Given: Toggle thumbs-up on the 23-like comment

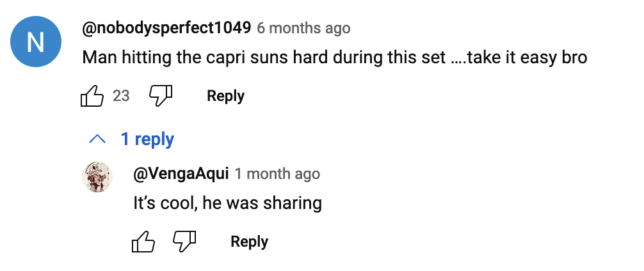Looking at the screenshot, I should click(92, 97).
